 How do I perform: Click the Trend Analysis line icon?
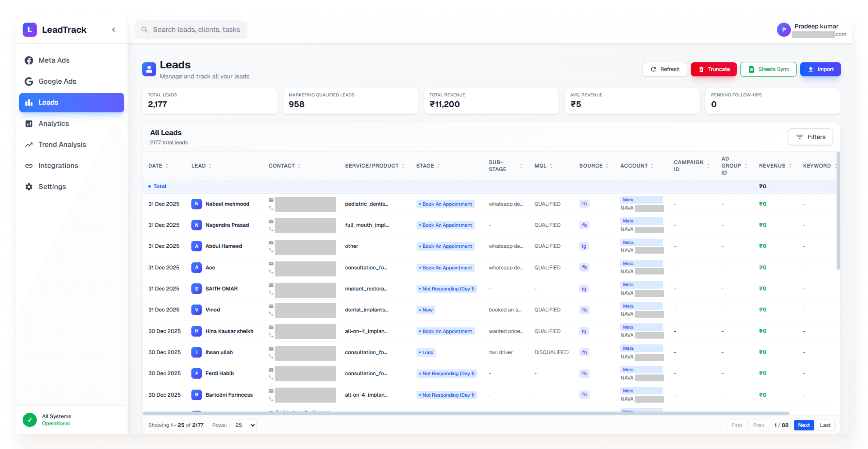click(29, 144)
